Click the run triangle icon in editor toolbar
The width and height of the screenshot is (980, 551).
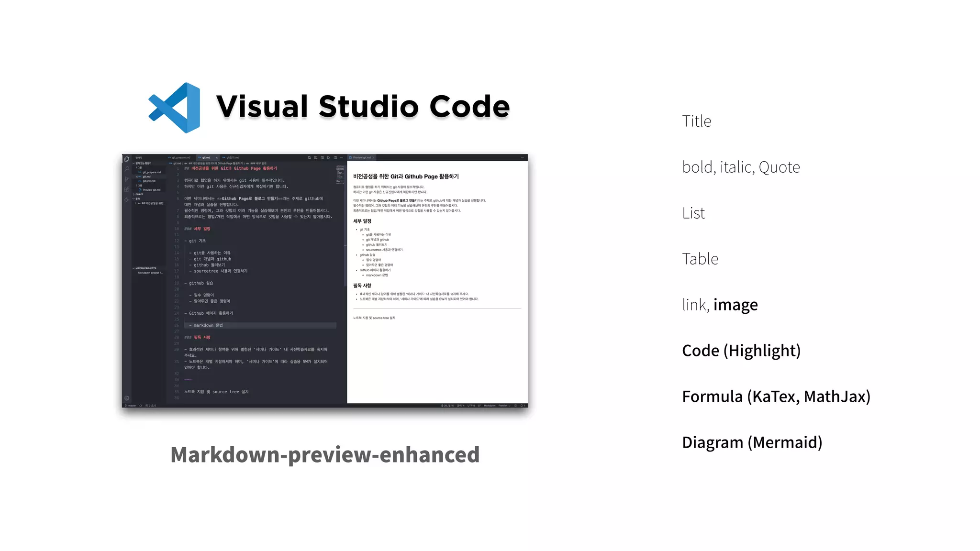click(329, 157)
